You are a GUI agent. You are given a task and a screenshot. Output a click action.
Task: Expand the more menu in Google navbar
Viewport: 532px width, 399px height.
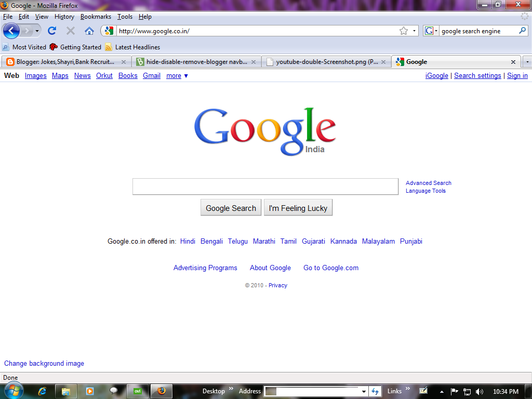click(177, 76)
